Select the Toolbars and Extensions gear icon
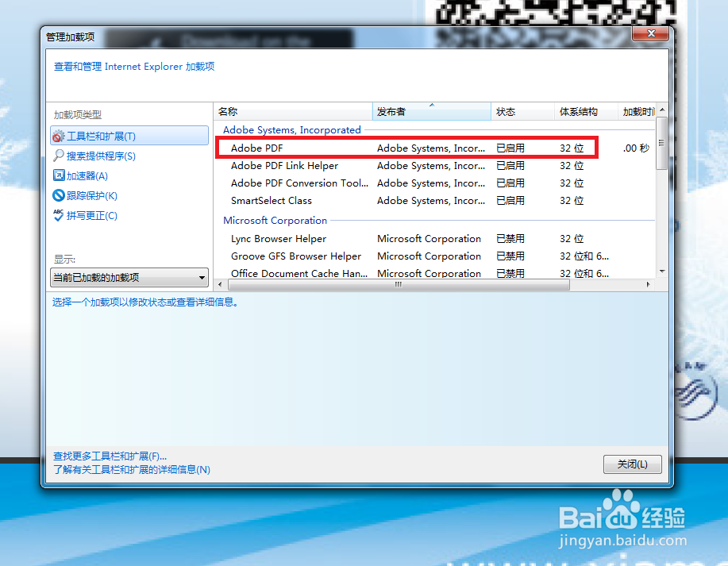 [58, 136]
